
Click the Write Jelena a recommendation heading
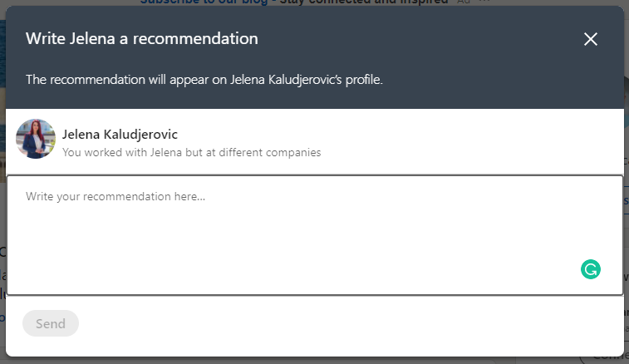click(142, 39)
